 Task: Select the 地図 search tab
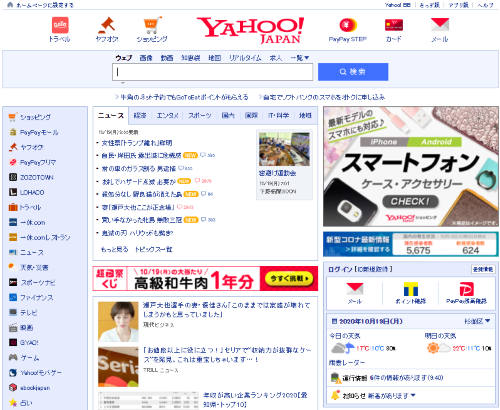tap(214, 58)
